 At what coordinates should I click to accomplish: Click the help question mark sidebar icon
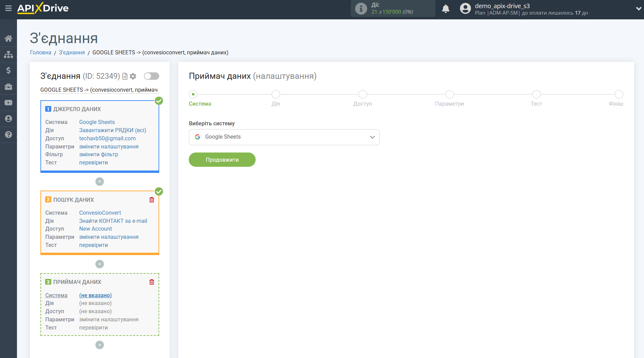click(x=8, y=135)
